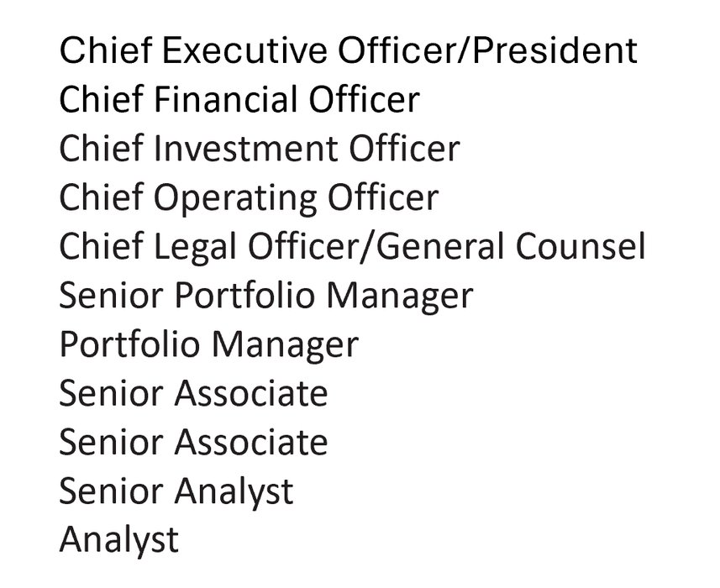Click the word Operating
Screen dimensions: 720x588
click(x=234, y=198)
